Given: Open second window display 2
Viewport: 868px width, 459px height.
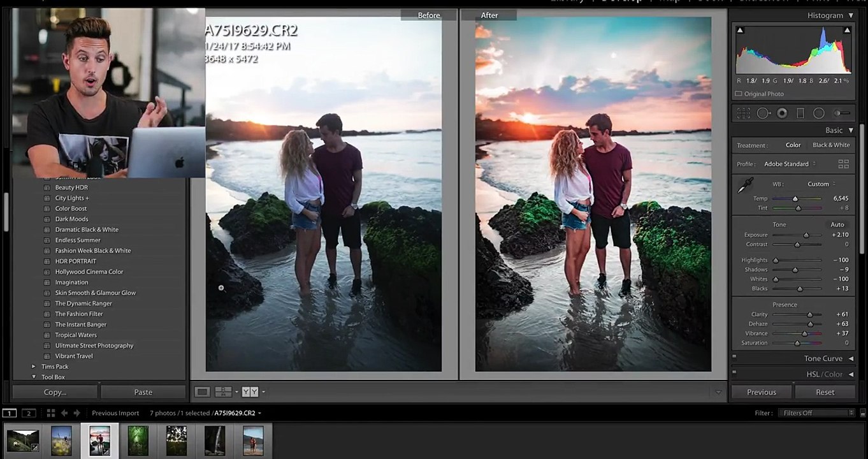Looking at the screenshot, I should (28, 413).
